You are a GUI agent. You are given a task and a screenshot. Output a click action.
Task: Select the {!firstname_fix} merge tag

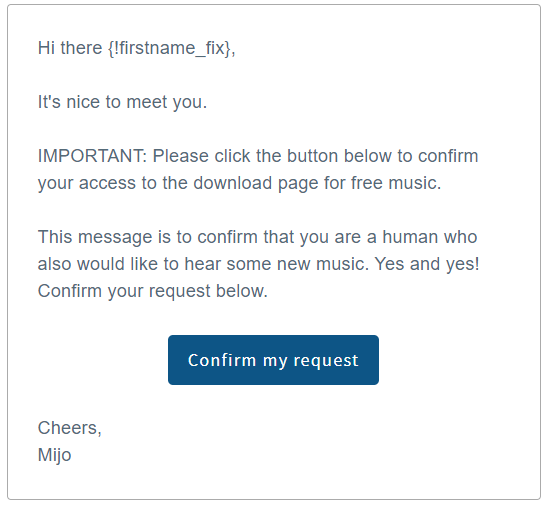pyautogui.click(x=169, y=48)
